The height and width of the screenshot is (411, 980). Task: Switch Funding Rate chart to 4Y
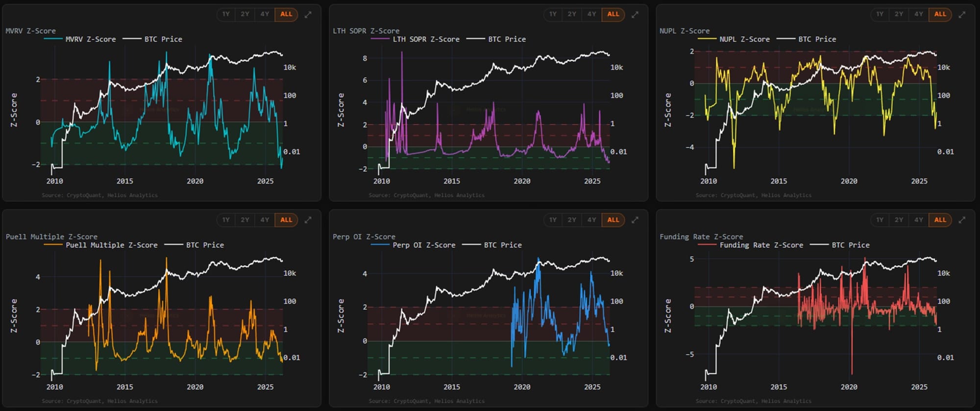tap(918, 220)
